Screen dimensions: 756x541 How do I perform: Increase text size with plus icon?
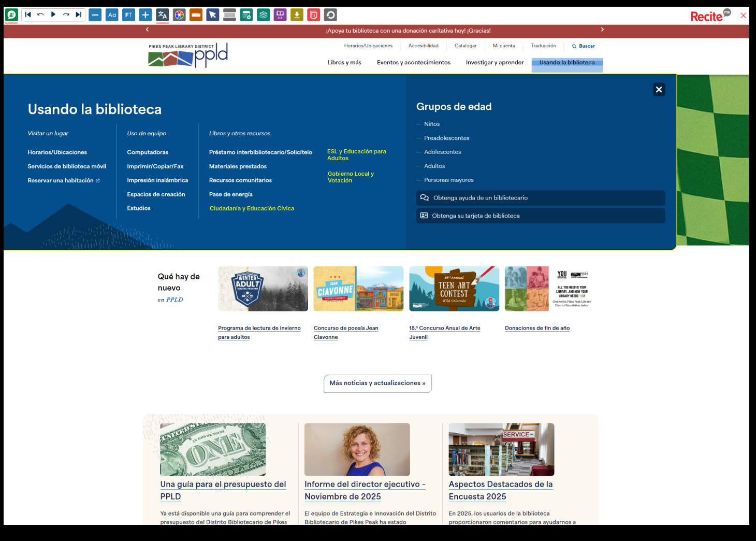pyautogui.click(x=146, y=15)
